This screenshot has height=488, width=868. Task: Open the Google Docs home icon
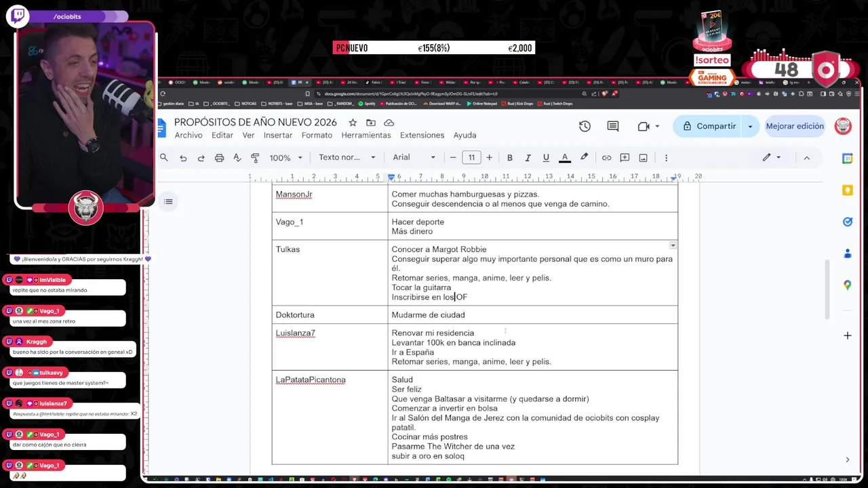[x=161, y=127]
